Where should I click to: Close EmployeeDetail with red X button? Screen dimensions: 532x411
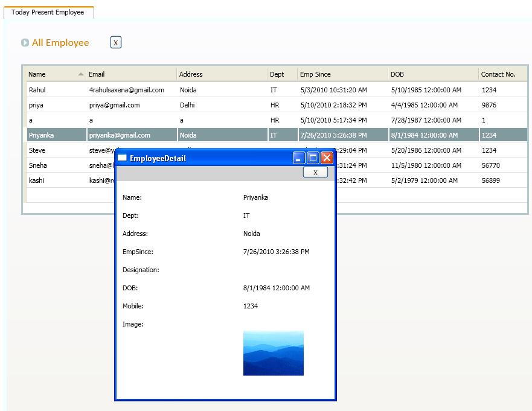click(x=327, y=158)
